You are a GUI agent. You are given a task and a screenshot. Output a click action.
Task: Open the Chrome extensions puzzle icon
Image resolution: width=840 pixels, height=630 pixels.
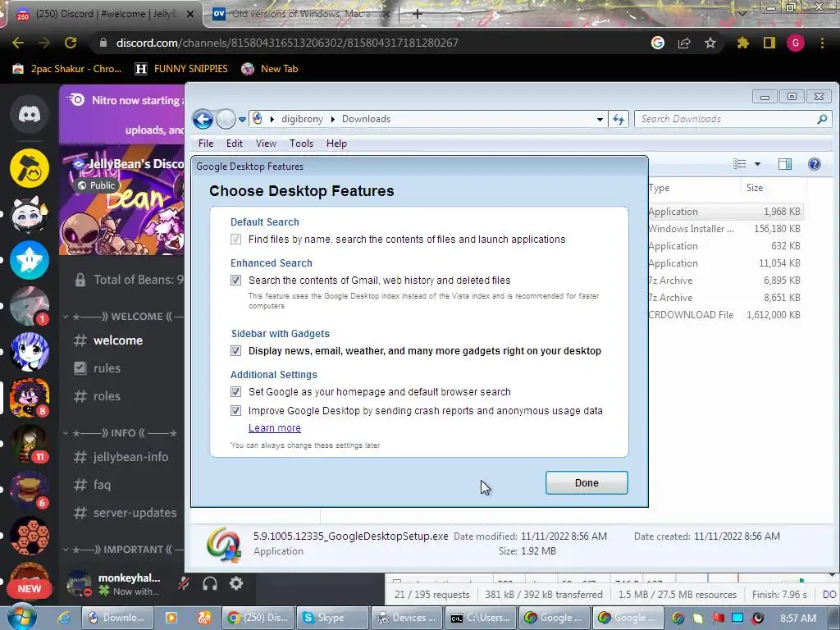pos(743,43)
